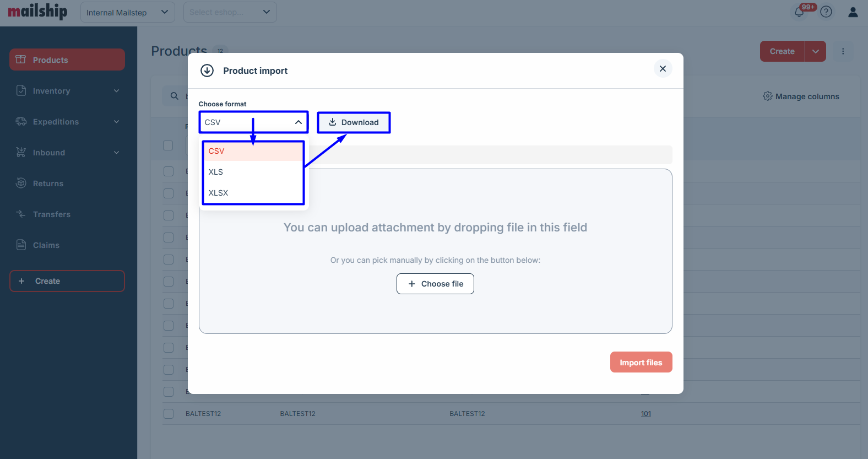
Task: Open the help question mark icon
Action: click(826, 12)
